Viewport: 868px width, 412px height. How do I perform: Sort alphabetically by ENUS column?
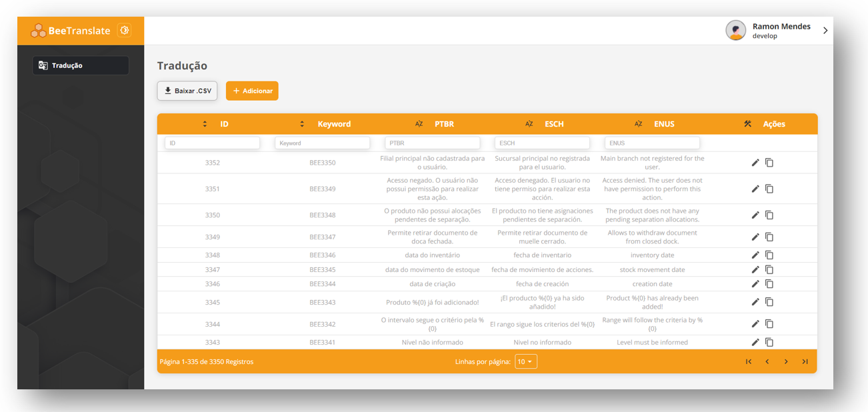click(639, 124)
